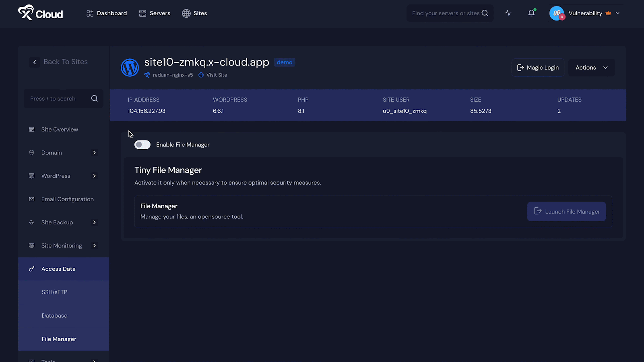
Task: Select the Servers rack icon in navbar
Action: pos(142,13)
